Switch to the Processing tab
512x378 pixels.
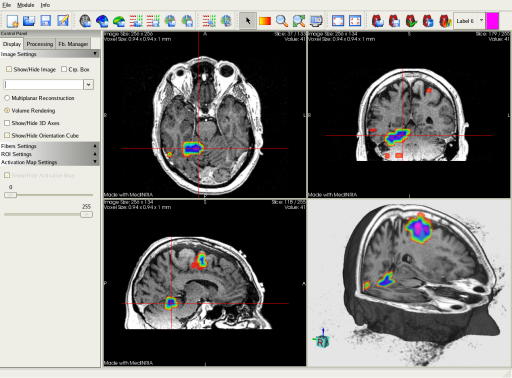click(40, 44)
